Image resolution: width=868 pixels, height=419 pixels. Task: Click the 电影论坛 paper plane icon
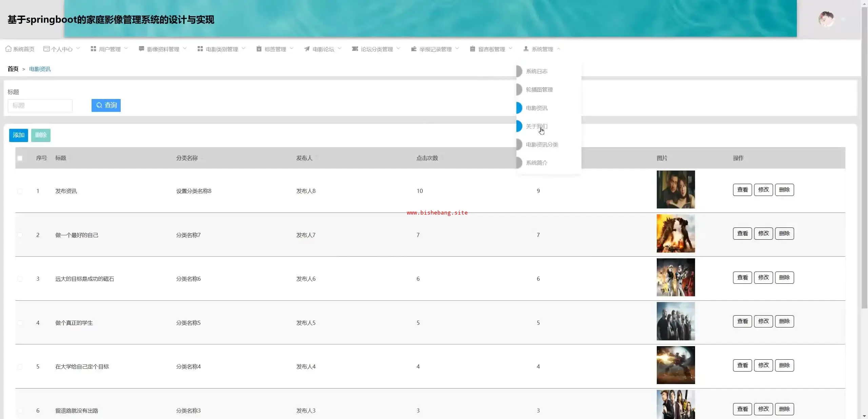307,49
